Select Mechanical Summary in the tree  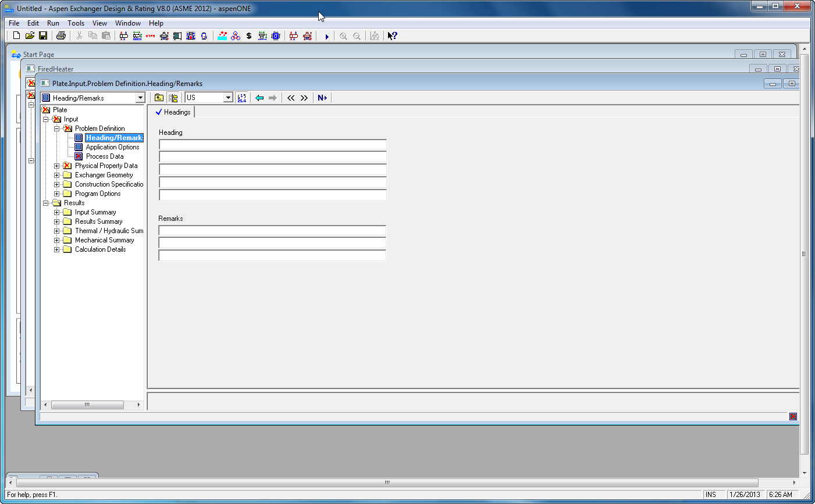pyautogui.click(x=104, y=240)
